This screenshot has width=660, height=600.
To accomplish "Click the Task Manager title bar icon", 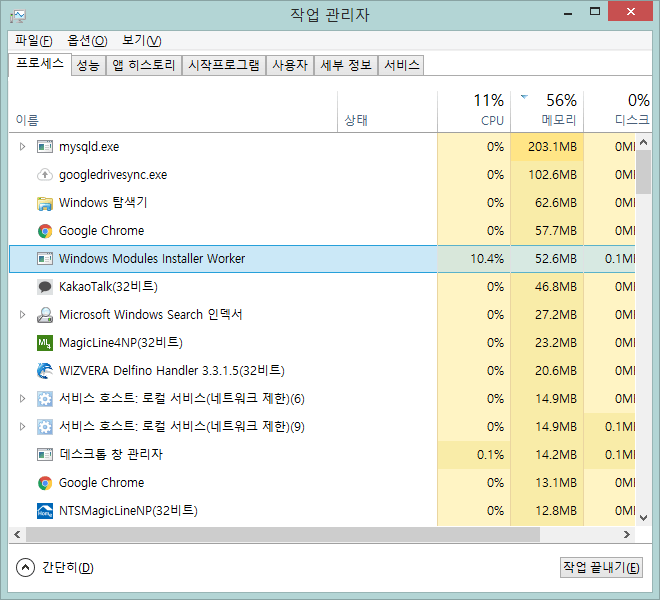I will [18, 16].
